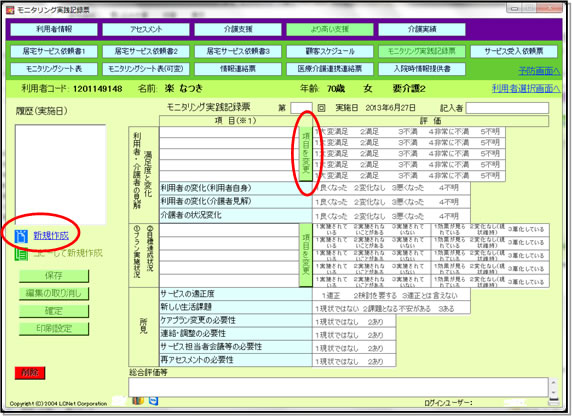Open the 医療介護連携連絡票 tab
The width and height of the screenshot is (572, 416).
click(330, 69)
